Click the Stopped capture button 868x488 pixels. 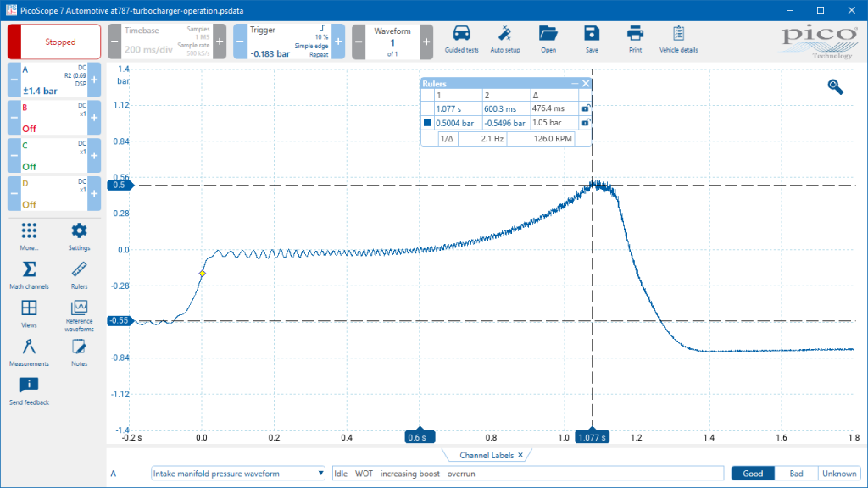point(54,42)
